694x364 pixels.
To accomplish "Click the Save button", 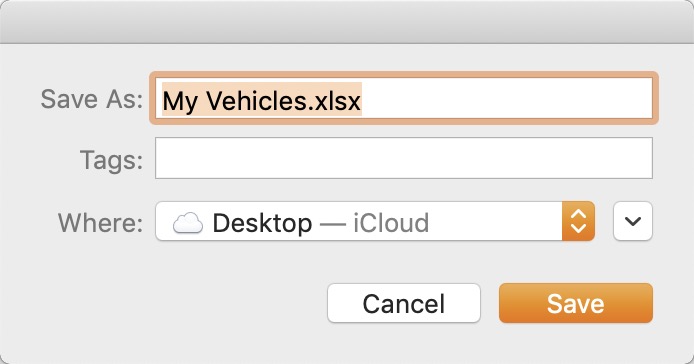I will coord(575,303).
